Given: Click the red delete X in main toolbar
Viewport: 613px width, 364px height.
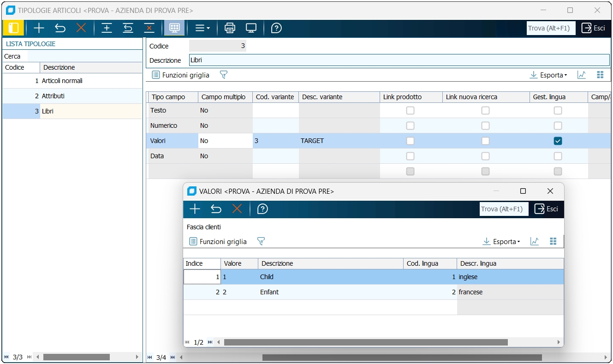Looking at the screenshot, I should (x=81, y=28).
